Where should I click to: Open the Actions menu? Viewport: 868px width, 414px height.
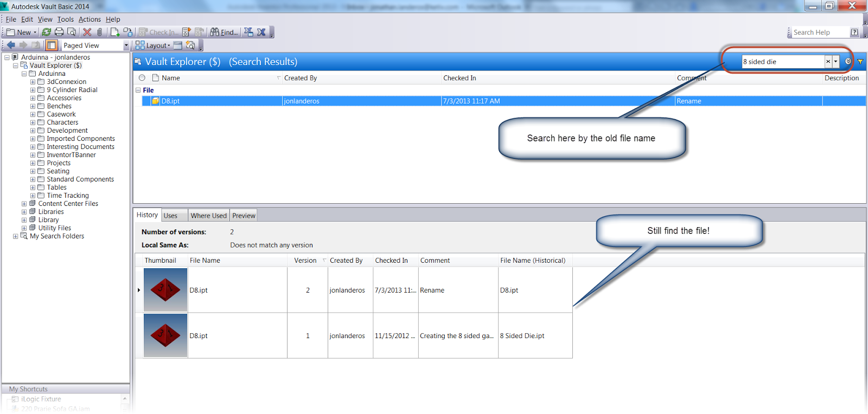[x=90, y=19]
